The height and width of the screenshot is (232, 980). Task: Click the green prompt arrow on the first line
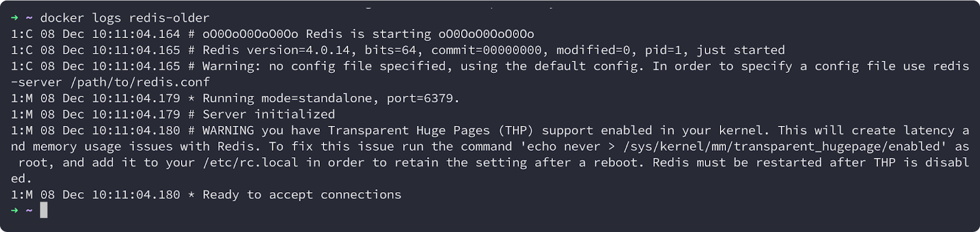pyautogui.click(x=14, y=17)
